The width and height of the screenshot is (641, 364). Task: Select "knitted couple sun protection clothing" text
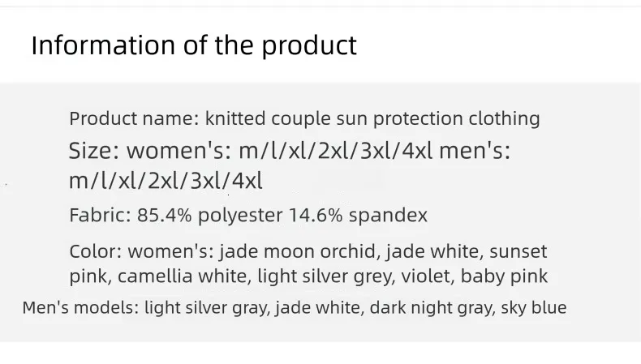[372, 118]
